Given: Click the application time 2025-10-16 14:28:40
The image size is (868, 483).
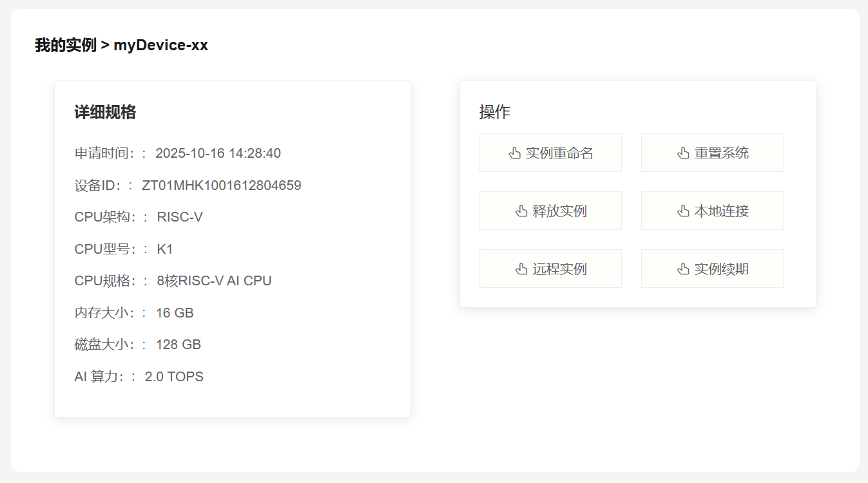Looking at the screenshot, I should pyautogui.click(x=218, y=153).
